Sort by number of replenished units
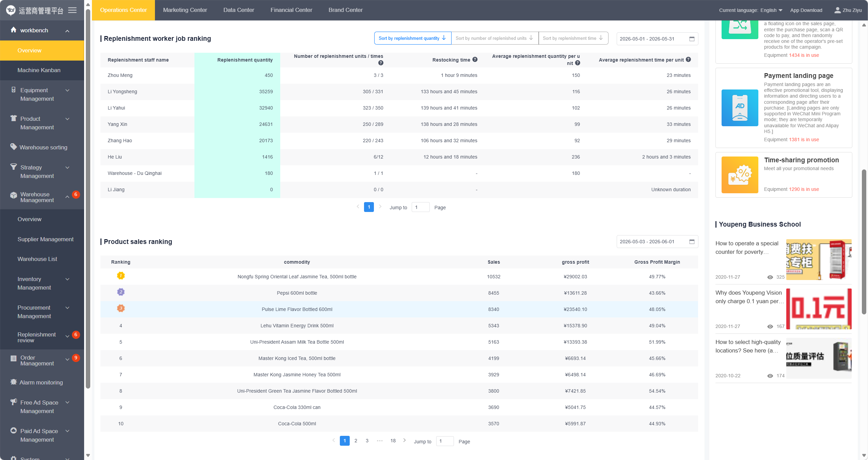This screenshot has height=460, width=868. 495,38
